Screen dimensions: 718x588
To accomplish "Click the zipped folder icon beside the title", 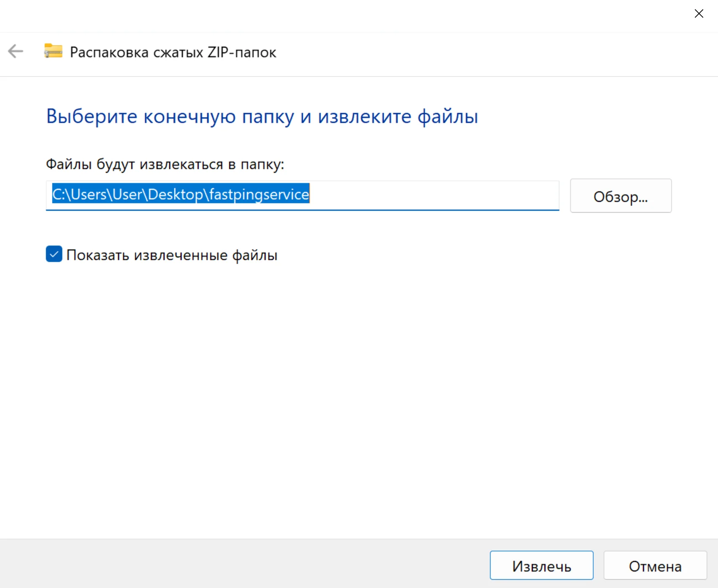I will coord(53,51).
